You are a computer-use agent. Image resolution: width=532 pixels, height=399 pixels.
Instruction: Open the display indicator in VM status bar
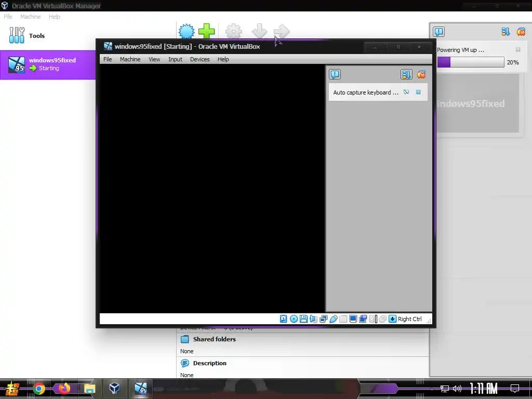(353, 319)
